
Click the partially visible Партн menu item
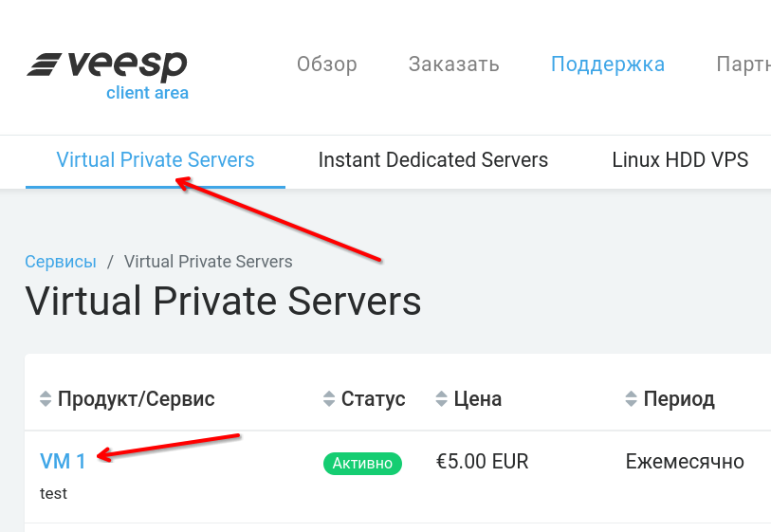(x=743, y=64)
